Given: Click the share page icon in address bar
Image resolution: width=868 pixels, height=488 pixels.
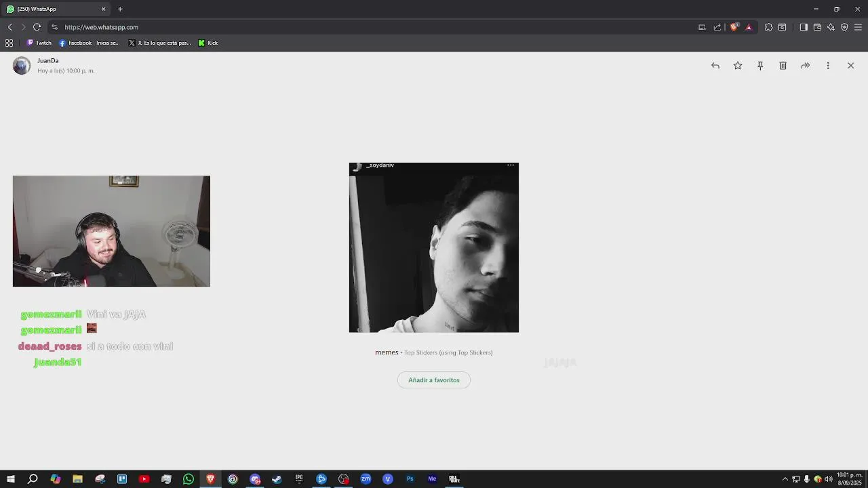Looking at the screenshot, I should 717,27.
